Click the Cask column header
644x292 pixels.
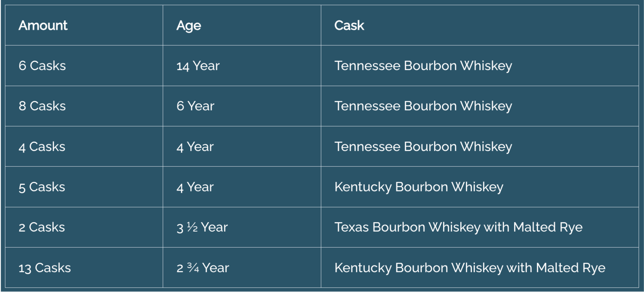349,25
